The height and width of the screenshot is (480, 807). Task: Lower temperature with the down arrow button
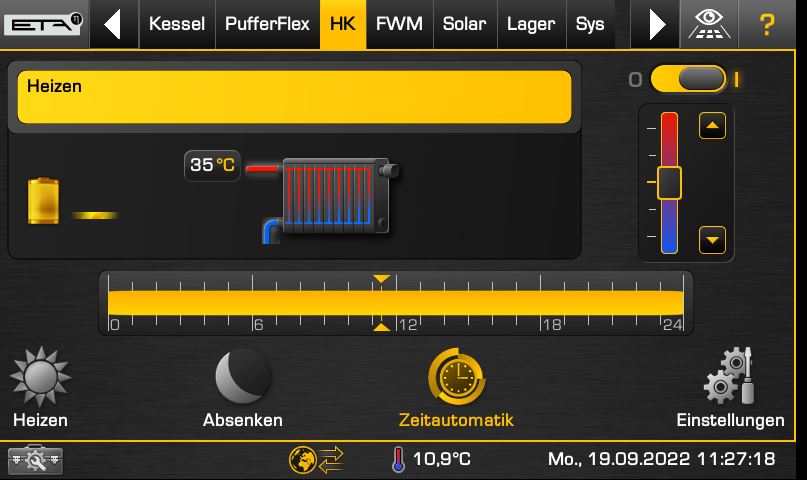tap(712, 240)
